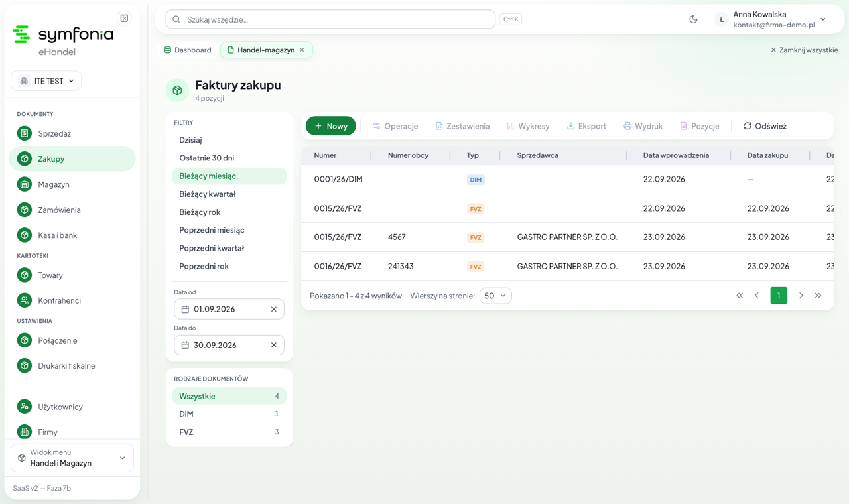
Task: Click the Użytkownicy icon
Action: pyautogui.click(x=25, y=407)
